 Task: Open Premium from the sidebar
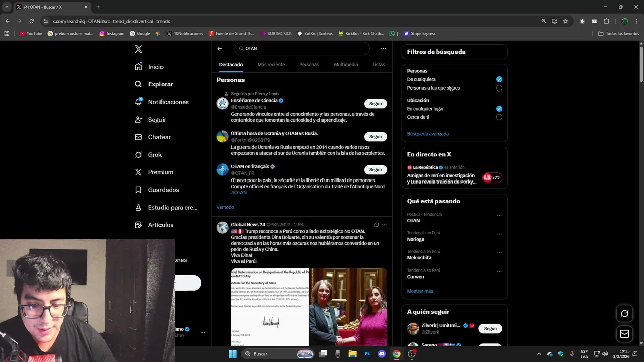154,172
